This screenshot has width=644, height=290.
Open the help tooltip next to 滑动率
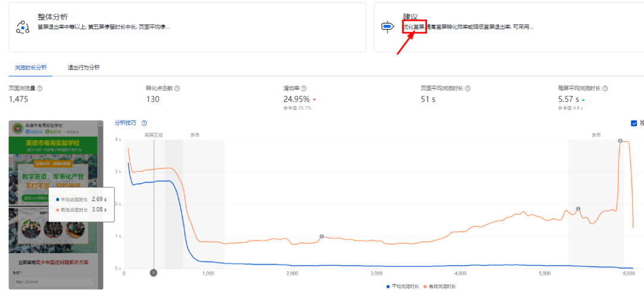[x=304, y=88]
